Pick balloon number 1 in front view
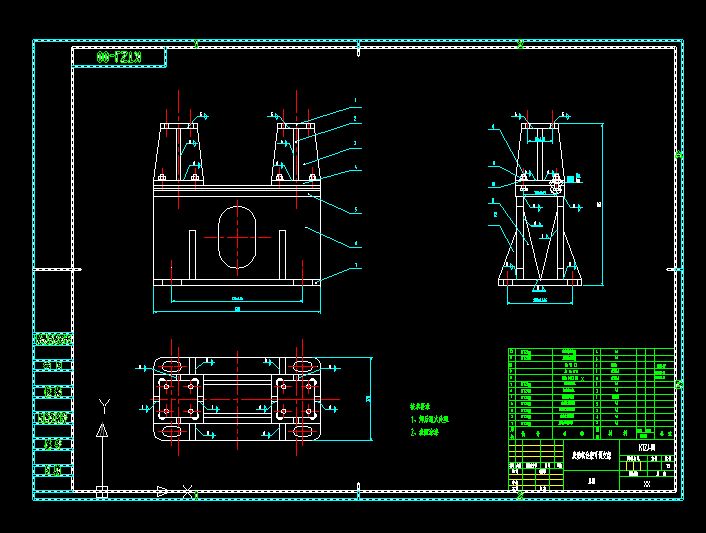 click(x=355, y=100)
